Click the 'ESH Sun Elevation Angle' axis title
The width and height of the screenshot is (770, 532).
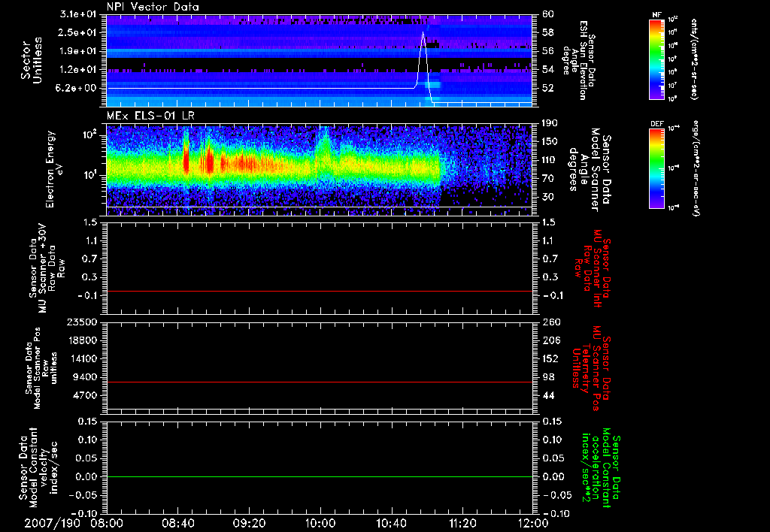(x=578, y=60)
